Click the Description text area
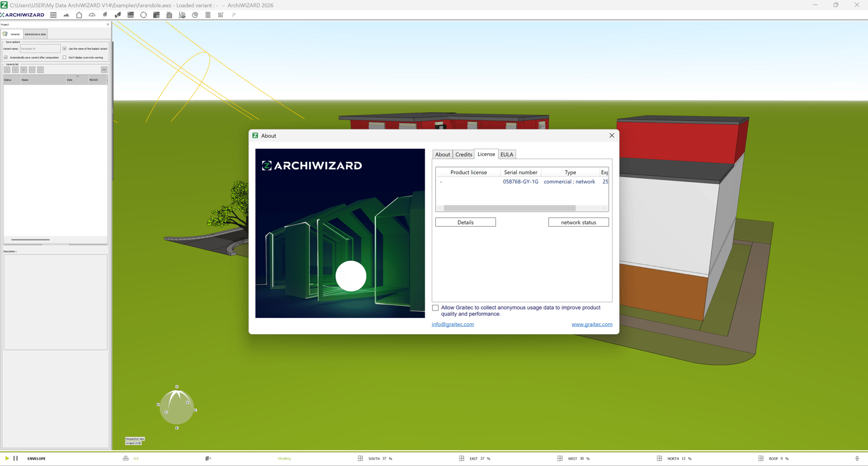Screen dimensions: 868x466 click(x=56, y=302)
